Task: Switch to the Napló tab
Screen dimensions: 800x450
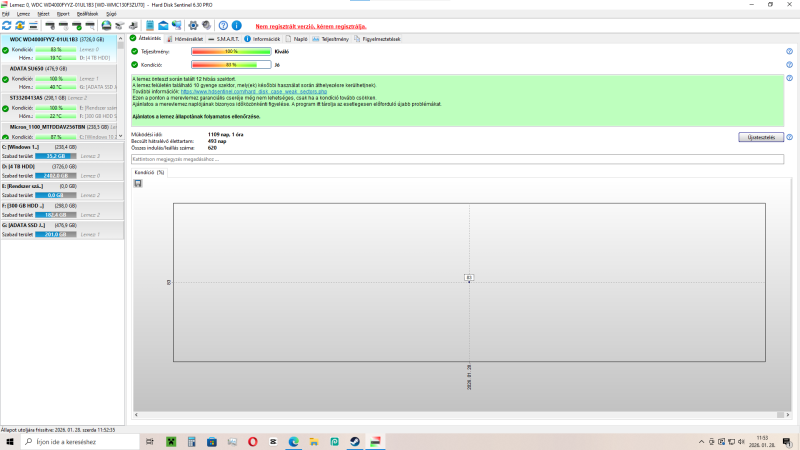Action: click(296, 39)
